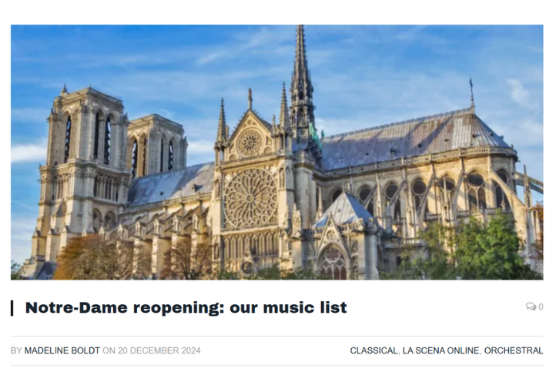The image size is (556, 392).
Task: Select the Classical category link
Action: [373, 350]
